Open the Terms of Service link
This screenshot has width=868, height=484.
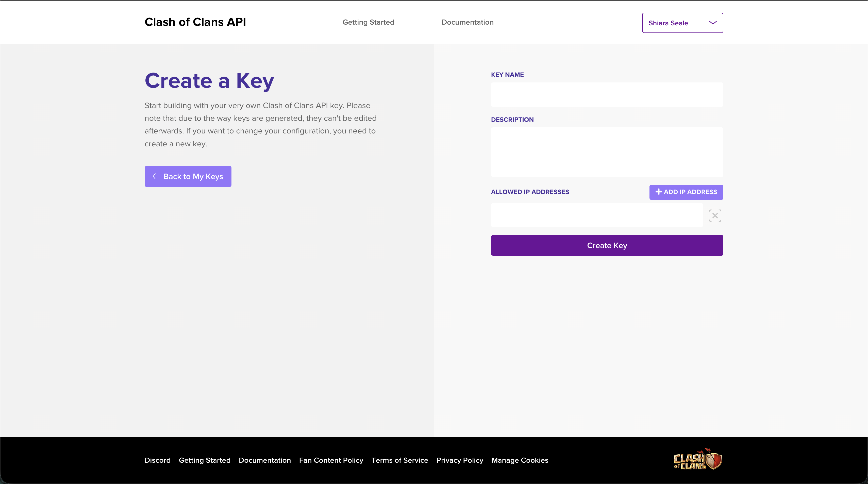(x=400, y=460)
